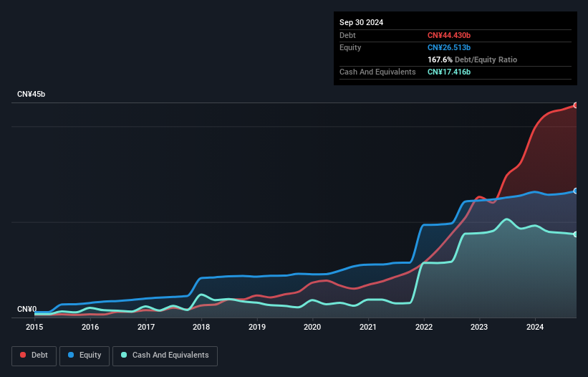Click the 2015 x-axis label
The width and height of the screenshot is (588, 377).
[34, 327]
